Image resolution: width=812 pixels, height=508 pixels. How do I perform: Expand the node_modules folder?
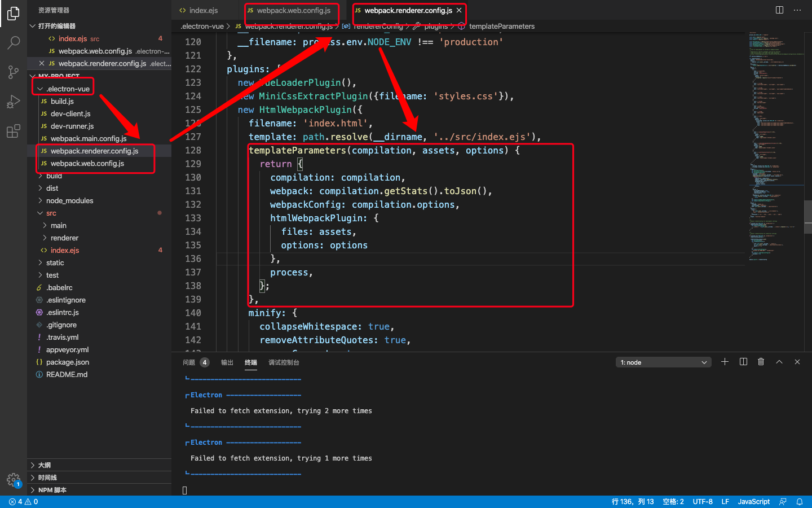99,200
